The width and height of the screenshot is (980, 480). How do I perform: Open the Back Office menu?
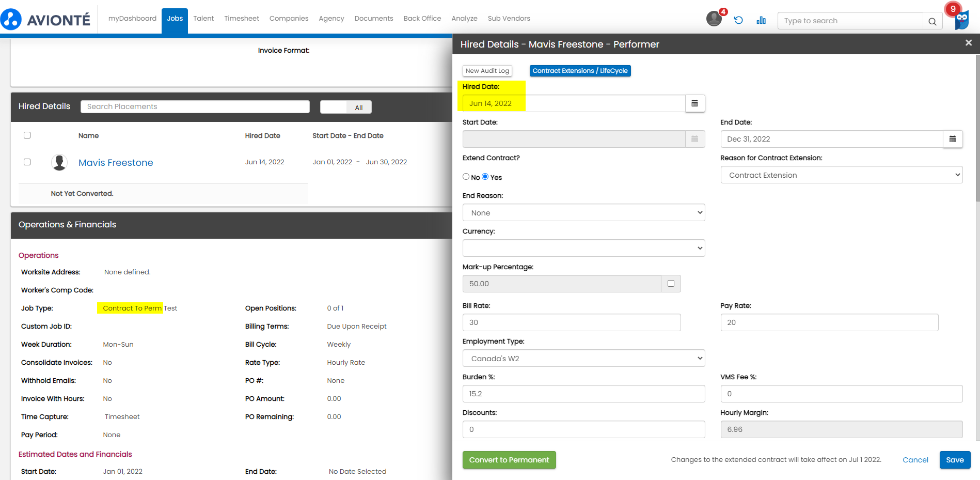click(422, 19)
